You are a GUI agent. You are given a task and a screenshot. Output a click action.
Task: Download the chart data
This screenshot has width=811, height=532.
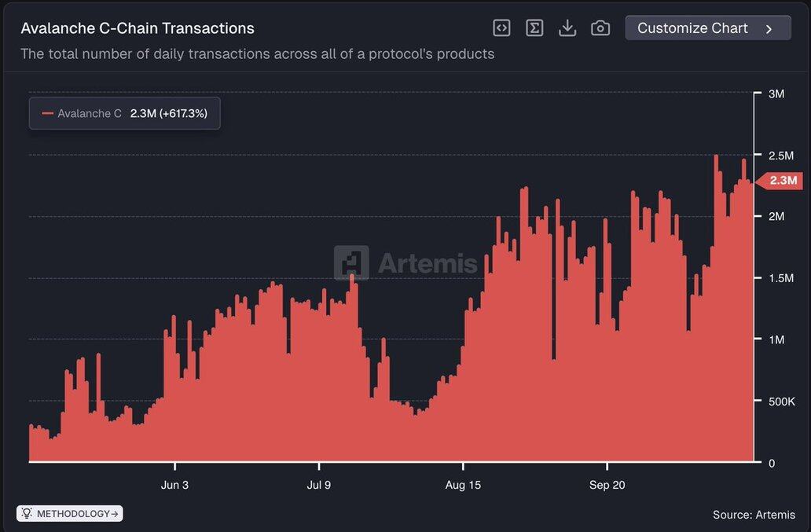coord(567,28)
